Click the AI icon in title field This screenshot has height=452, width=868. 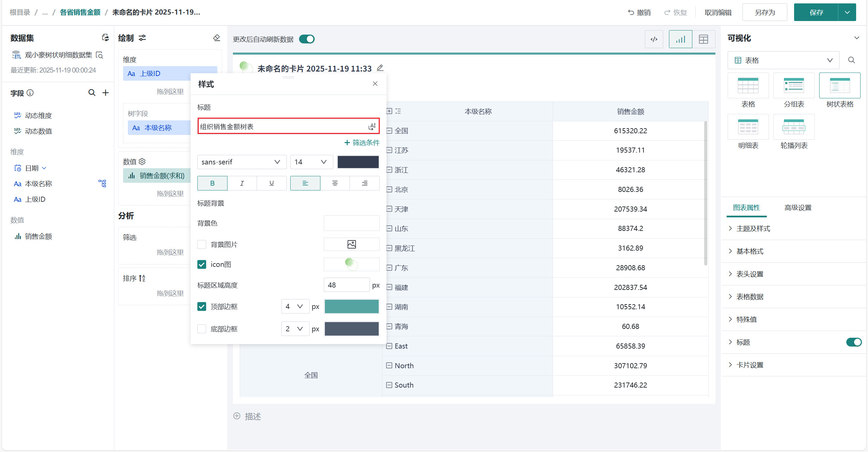click(x=372, y=126)
